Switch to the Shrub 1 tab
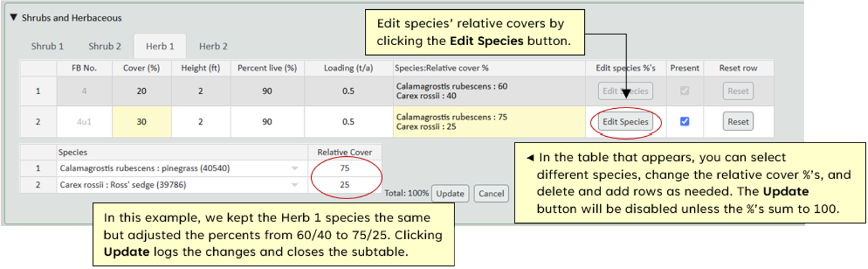The image size is (868, 269). pyautogui.click(x=47, y=46)
